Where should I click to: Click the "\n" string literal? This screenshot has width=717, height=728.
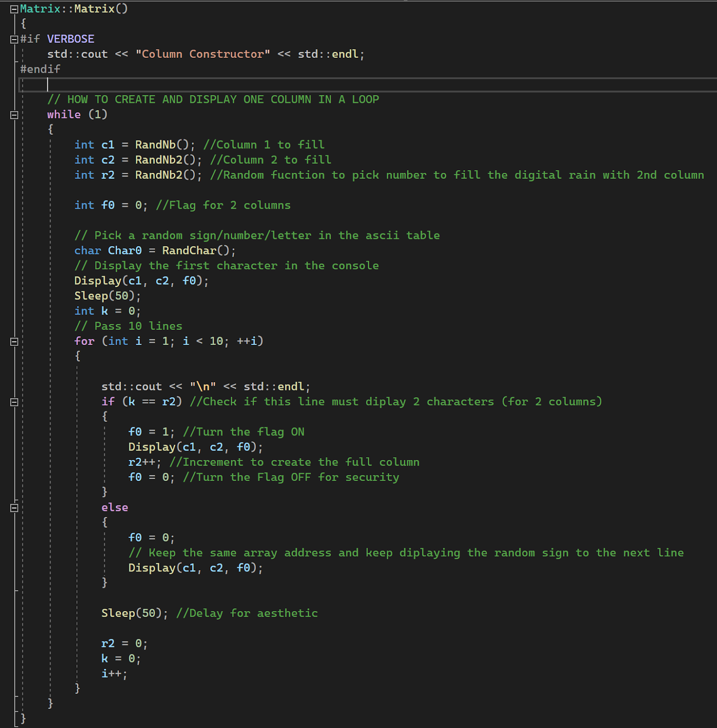click(203, 387)
